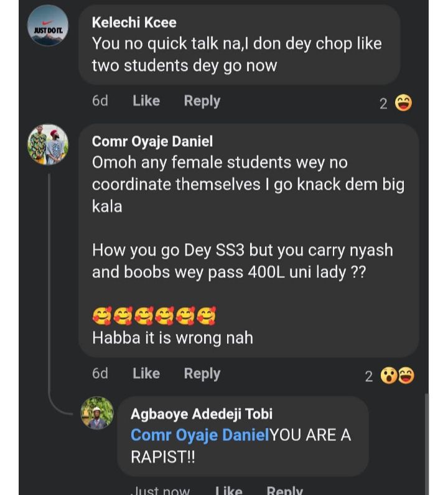Like Kelechi Kcee's comment

click(x=146, y=101)
